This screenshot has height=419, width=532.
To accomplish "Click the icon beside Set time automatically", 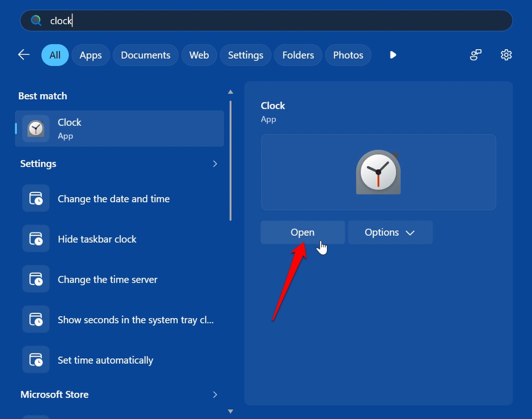I will tap(36, 360).
